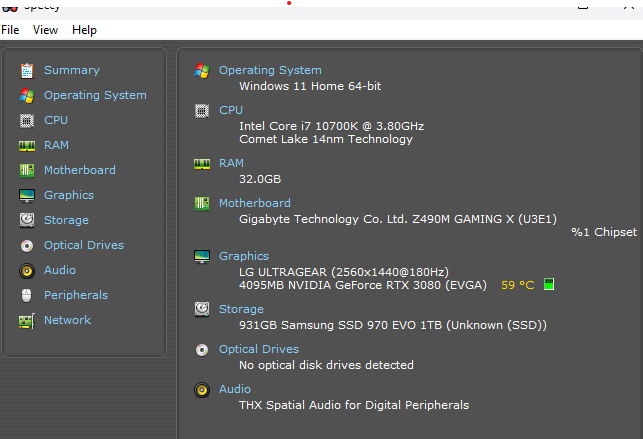Click the No optical disk drives detected text
Image resolution: width=643 pixels, height=439 pixels.
coord(326,365)
